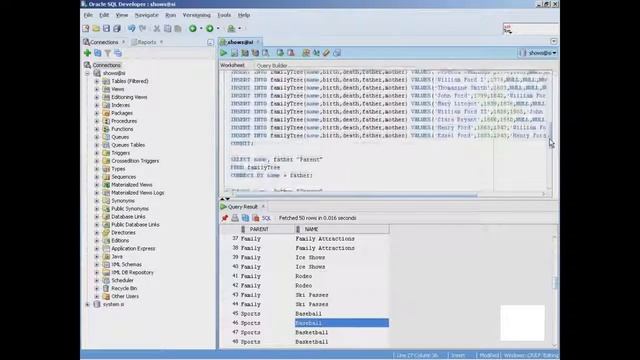The image size is (640, 360).
Task: Click the Copy icon in main toolbar
Action: (x=167, y=29)
